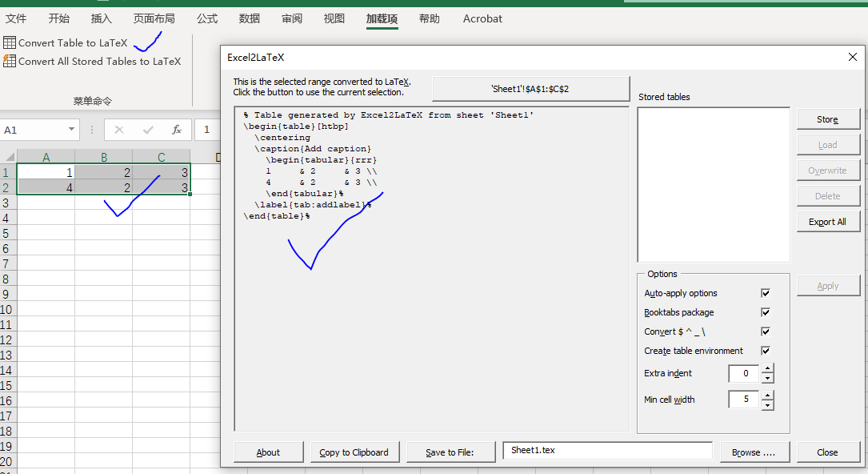Increase Min cell width with up arrow

point(767,395)
